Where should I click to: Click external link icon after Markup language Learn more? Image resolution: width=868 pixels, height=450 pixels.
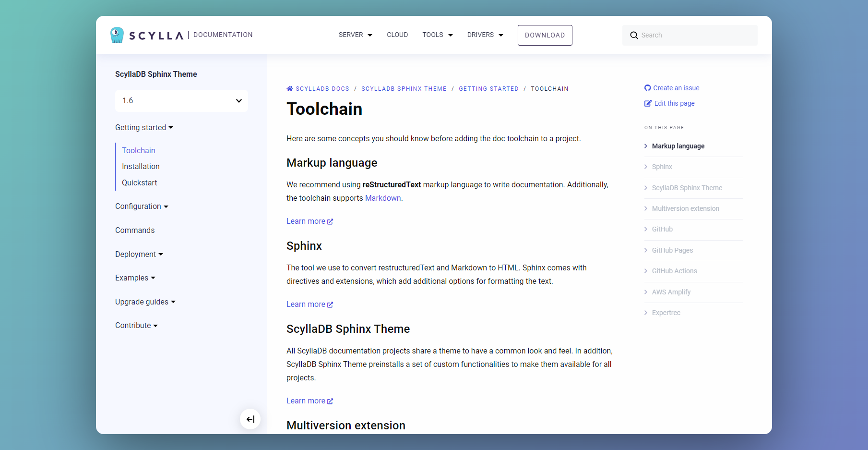[330, 221]
